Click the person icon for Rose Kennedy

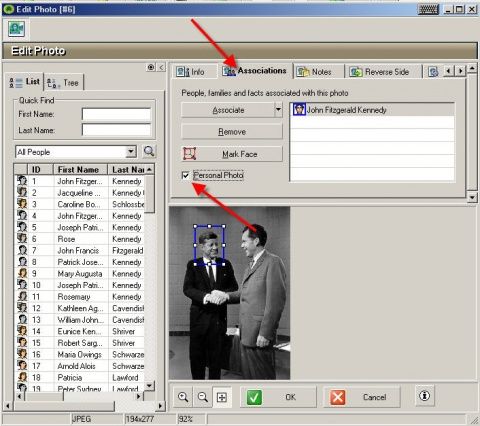[22, 239]
